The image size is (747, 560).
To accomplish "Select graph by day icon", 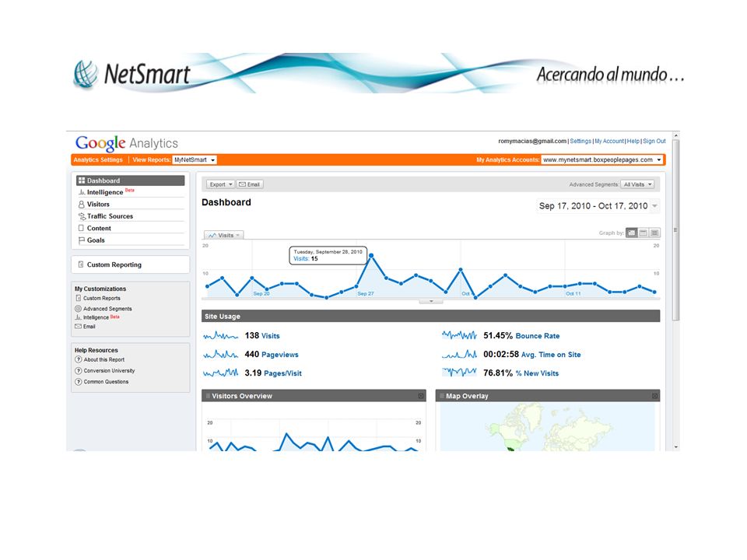I will click(x=632, y=233).
